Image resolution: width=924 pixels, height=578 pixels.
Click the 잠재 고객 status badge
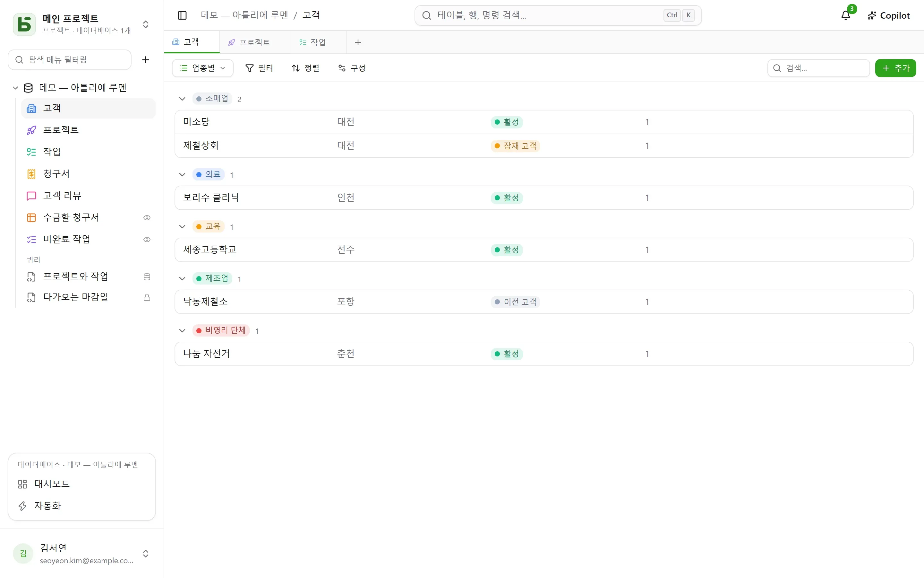tap(515, 146)
